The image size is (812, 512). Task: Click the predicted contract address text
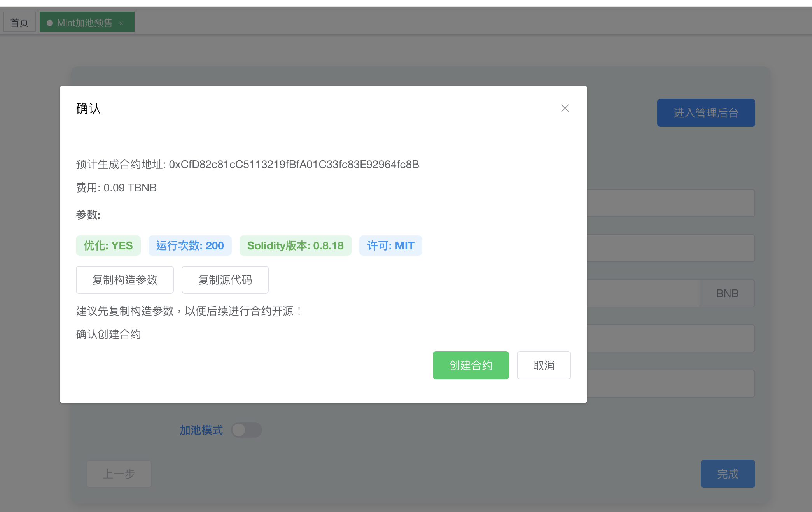point(294,165)
